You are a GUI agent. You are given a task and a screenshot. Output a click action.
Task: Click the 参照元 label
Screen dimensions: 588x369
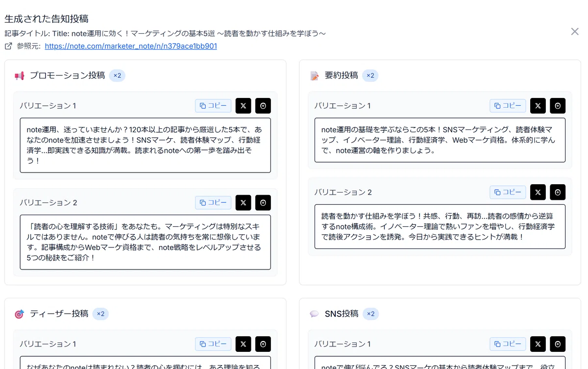pos(29,46)
